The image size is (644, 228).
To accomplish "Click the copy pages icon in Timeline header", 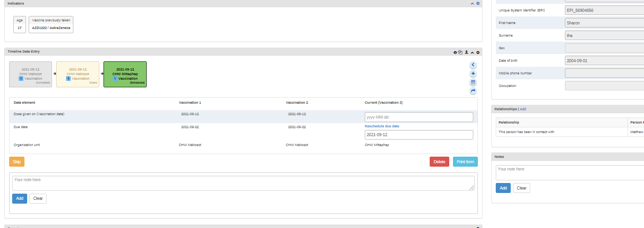I will (x=460, y=52).
